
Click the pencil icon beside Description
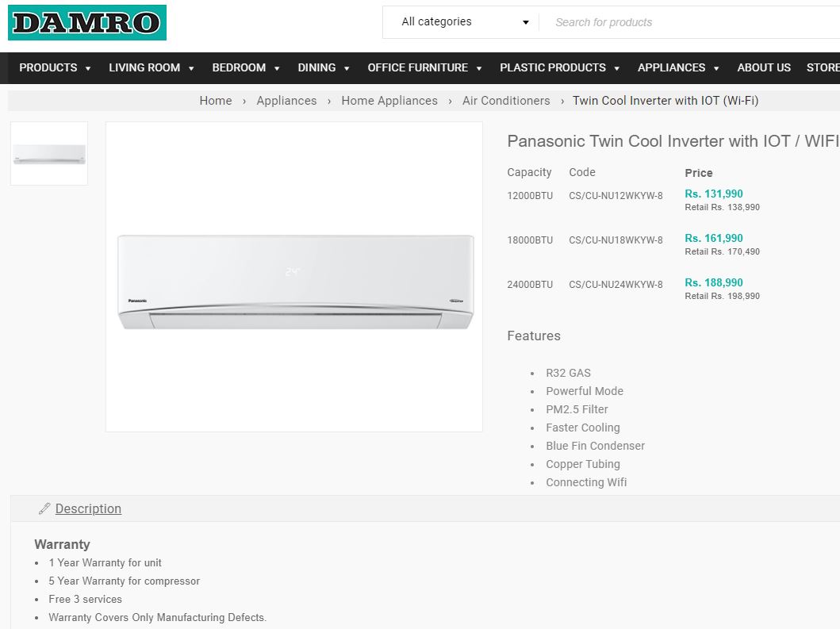point(44,508)
